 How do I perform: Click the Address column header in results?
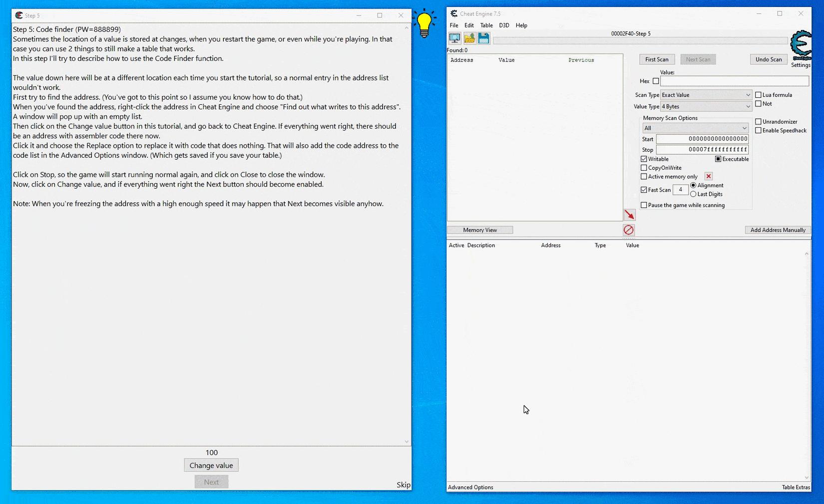(x=462, y=60)
